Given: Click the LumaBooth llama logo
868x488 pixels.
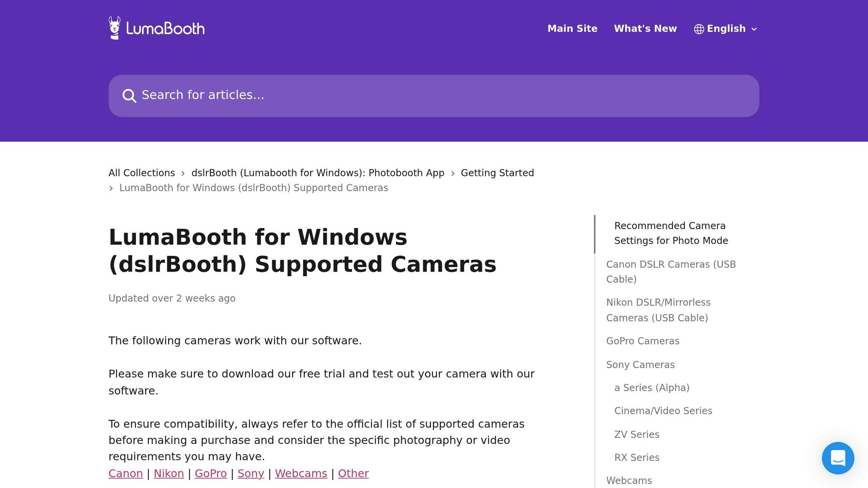Looking at the screenshot, I should click(156, 28).
